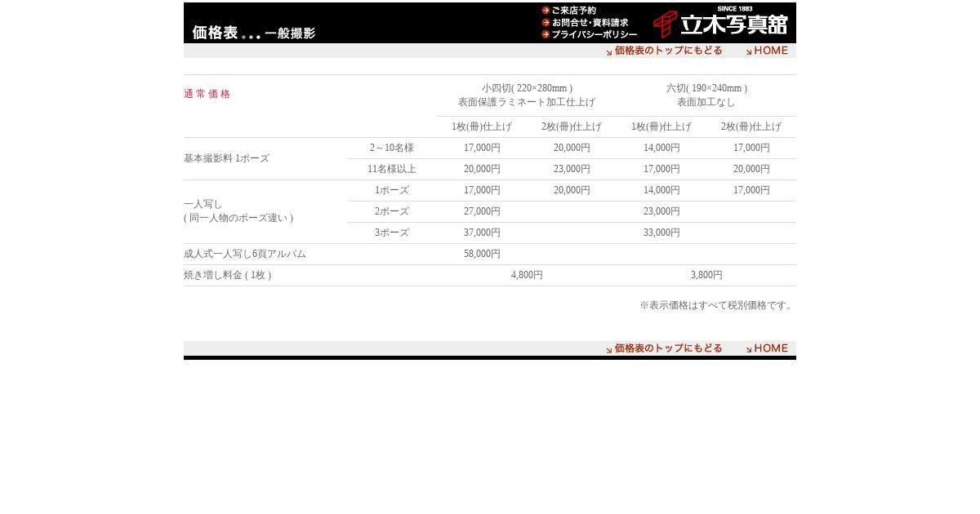
Task: Click the 33,000円 price
Action: click(x=661, y=233)
